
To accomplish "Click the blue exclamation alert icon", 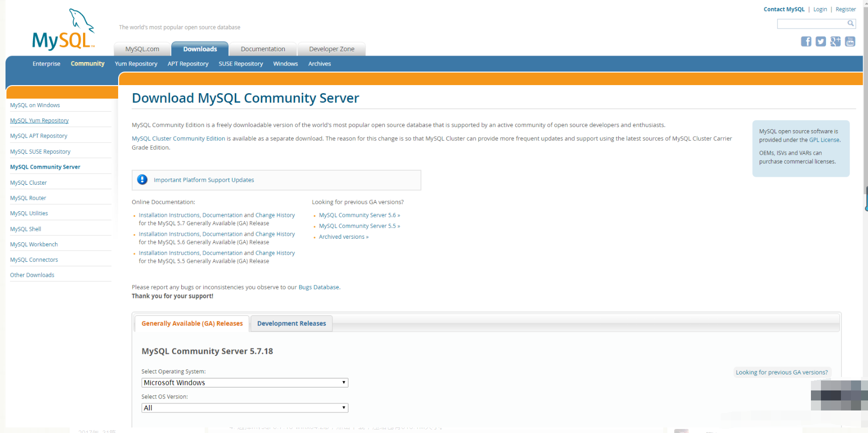I will coord(142,180).
